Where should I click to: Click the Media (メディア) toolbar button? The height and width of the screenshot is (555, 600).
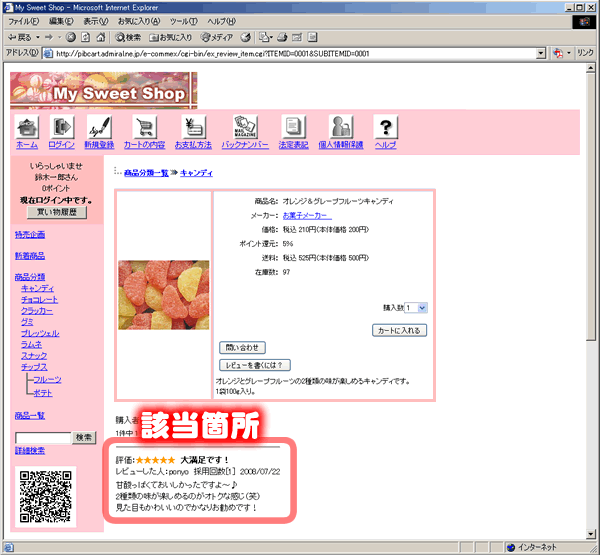[217, 37]
